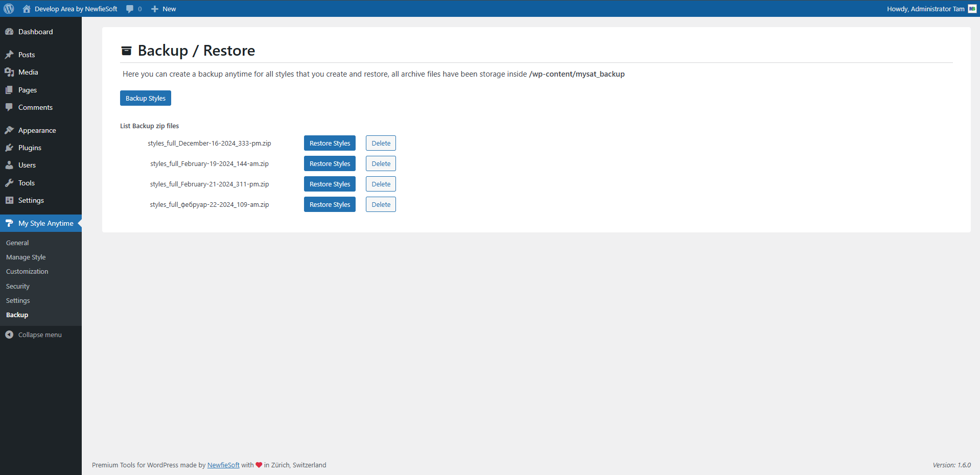Click styles_full_February-19-2024_144-am.zip filename

pos(209,163)
